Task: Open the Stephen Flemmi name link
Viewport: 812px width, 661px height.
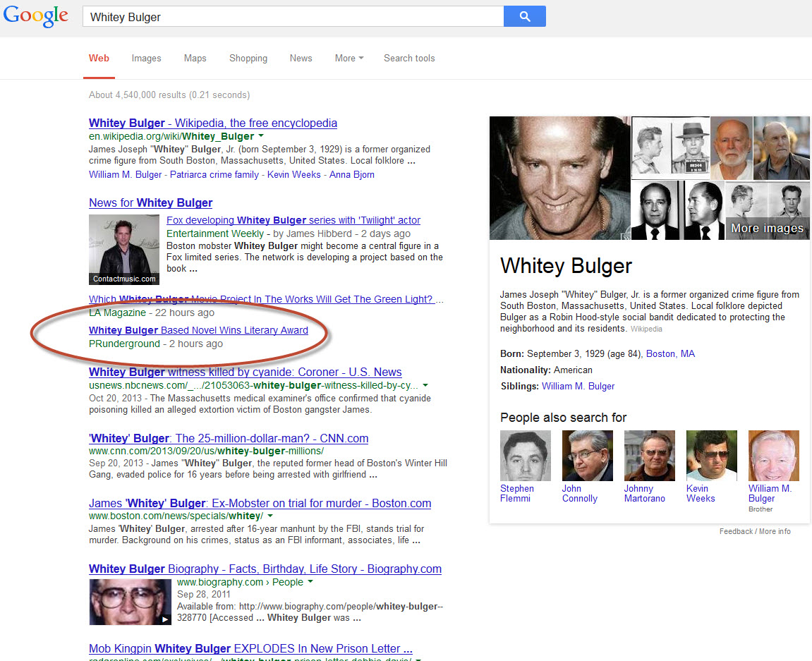Action: pyautogui.click(x=517, y=494)
